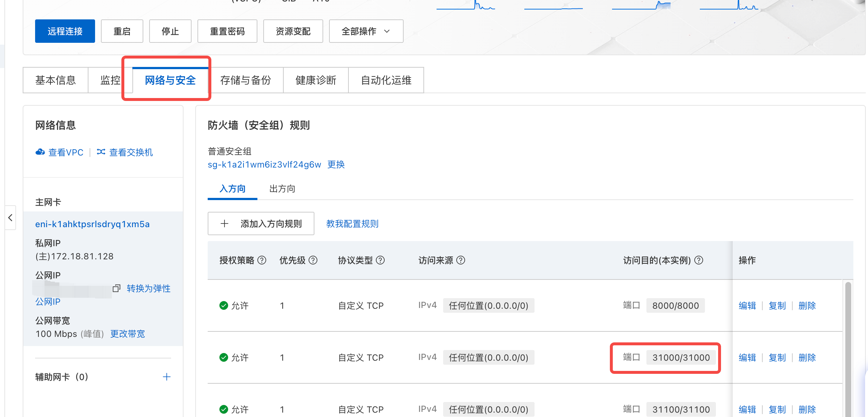Edit the port 8000/8000 rule

click(x=747, y=305)
